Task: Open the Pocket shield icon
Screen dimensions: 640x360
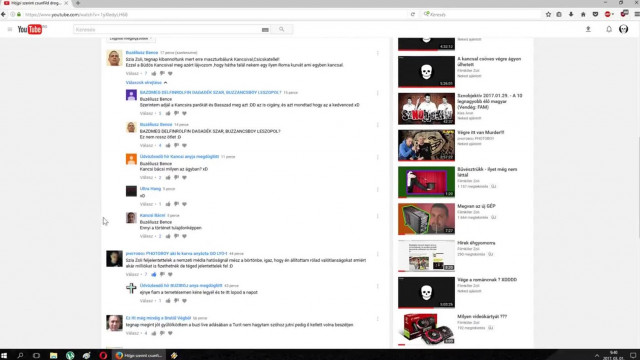Action: pyautogui.click(x=596, y=14)
